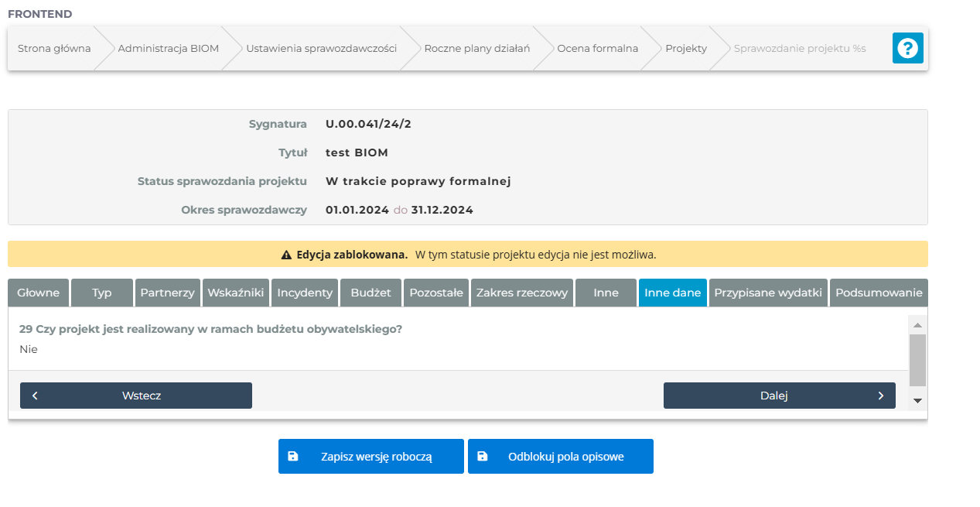Viewport: 980px width, 507px height.
Task: Click the vertical scrollbar thumb in the panel
Action: pyautogui.click(x=917, y=360)
